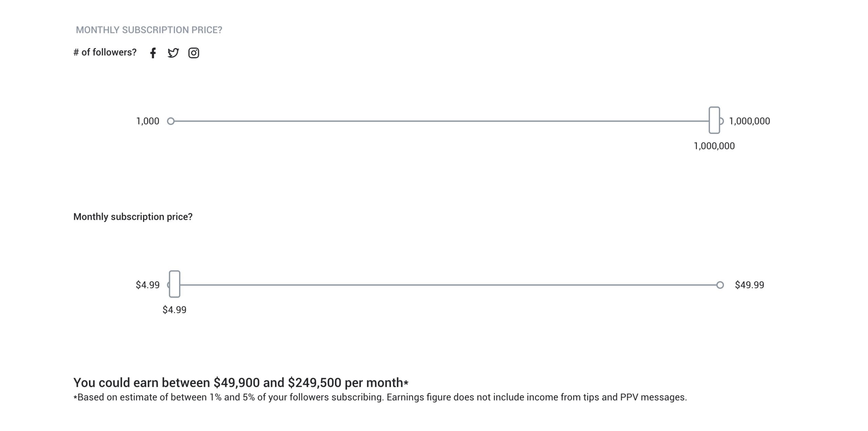The width and height of the screenshot is (868, 431).
Task: Click the footnote about 1% and 5% subscribing
Action: point(380,397)
